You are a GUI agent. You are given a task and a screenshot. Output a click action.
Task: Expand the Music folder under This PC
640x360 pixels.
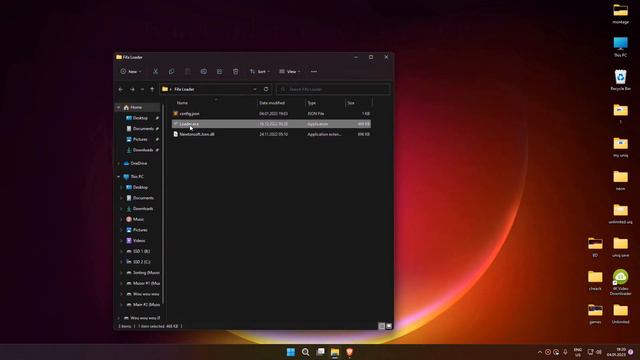(121, 219)
